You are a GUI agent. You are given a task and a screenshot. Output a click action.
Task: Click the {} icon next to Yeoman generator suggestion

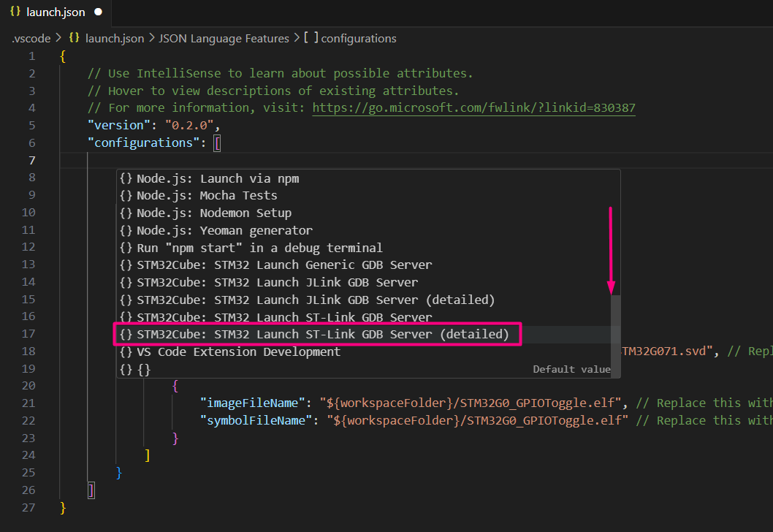click(x=125, y=230)
